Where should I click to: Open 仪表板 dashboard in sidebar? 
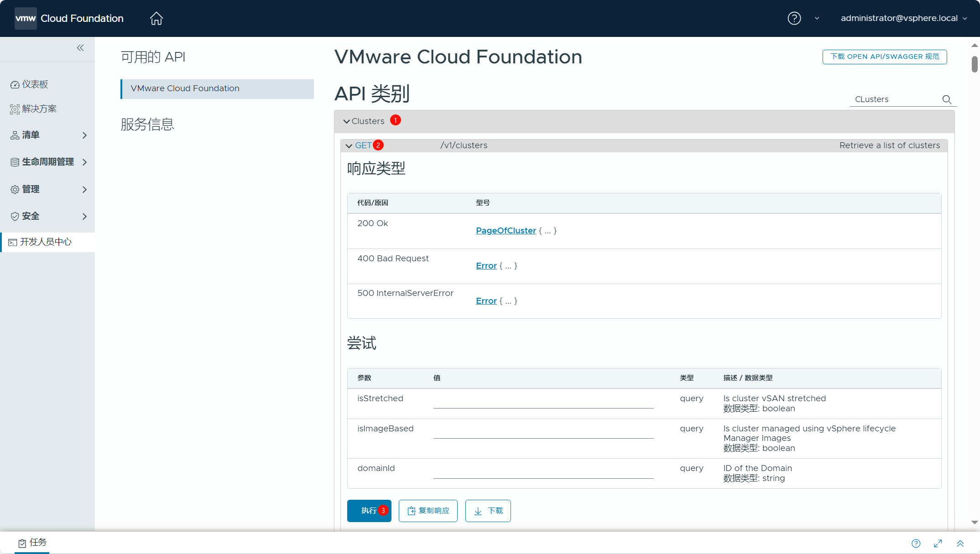[35, 84]
